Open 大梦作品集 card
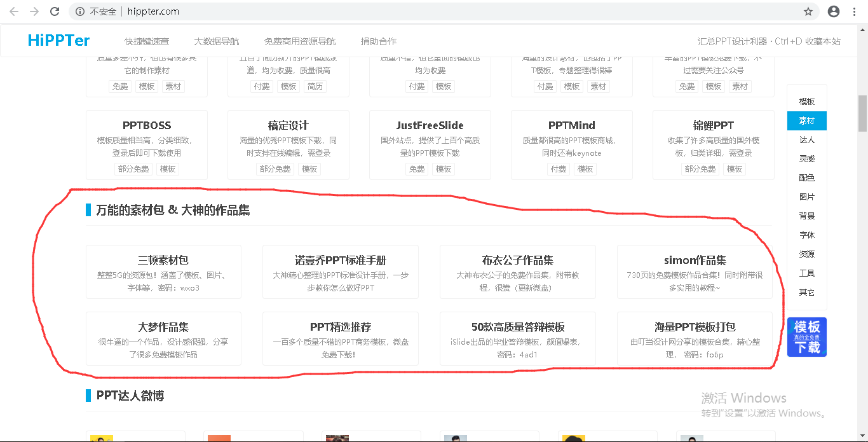 point(163,338)
